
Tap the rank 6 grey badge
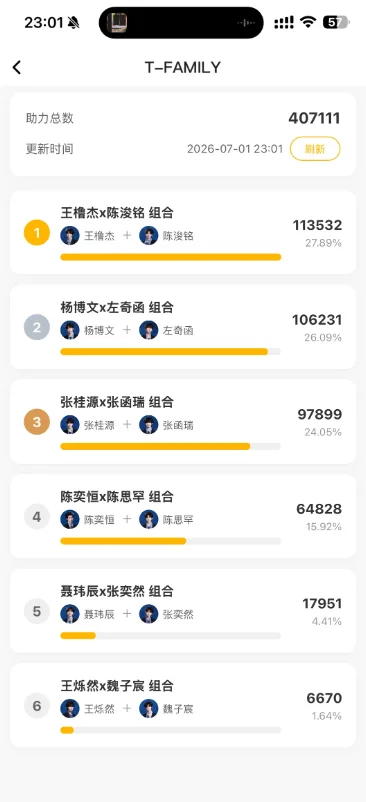click(37, 706)
